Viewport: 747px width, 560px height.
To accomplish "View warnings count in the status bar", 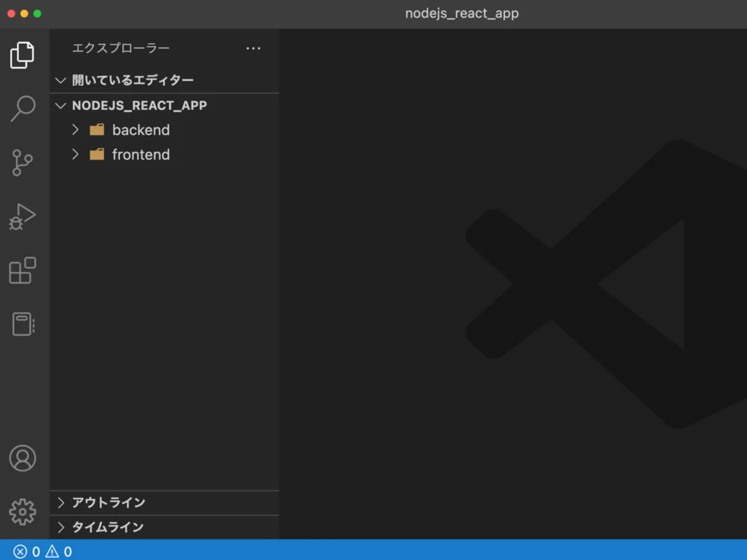I will tap(52, 551).
